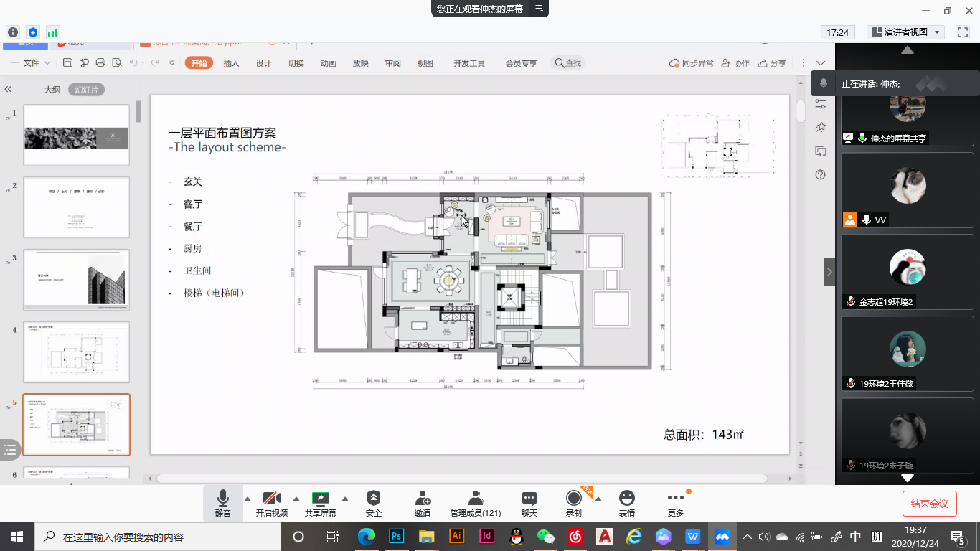Expand the arrow next to 静音

pyautogui.click(x=248, y=499)
